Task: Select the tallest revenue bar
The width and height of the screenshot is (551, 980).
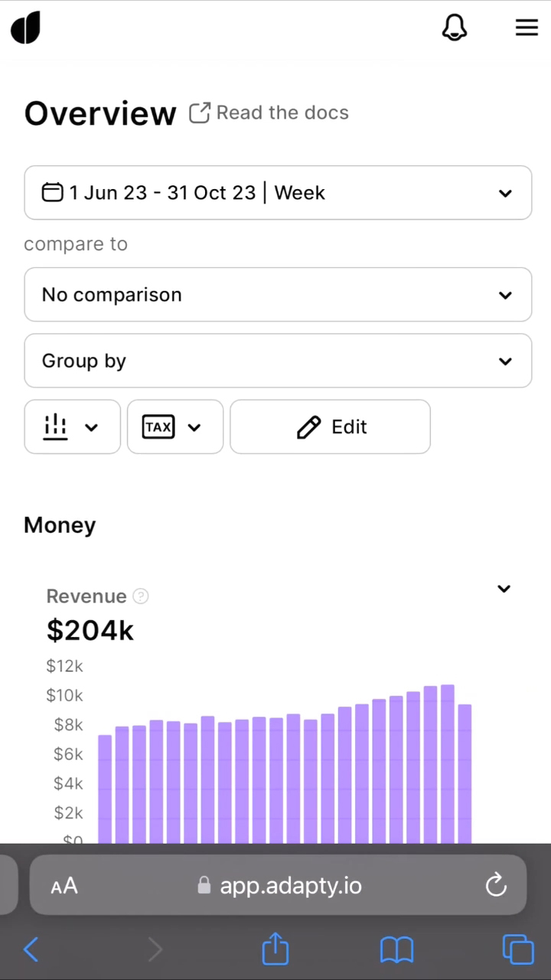Action: tap(448, 764)
